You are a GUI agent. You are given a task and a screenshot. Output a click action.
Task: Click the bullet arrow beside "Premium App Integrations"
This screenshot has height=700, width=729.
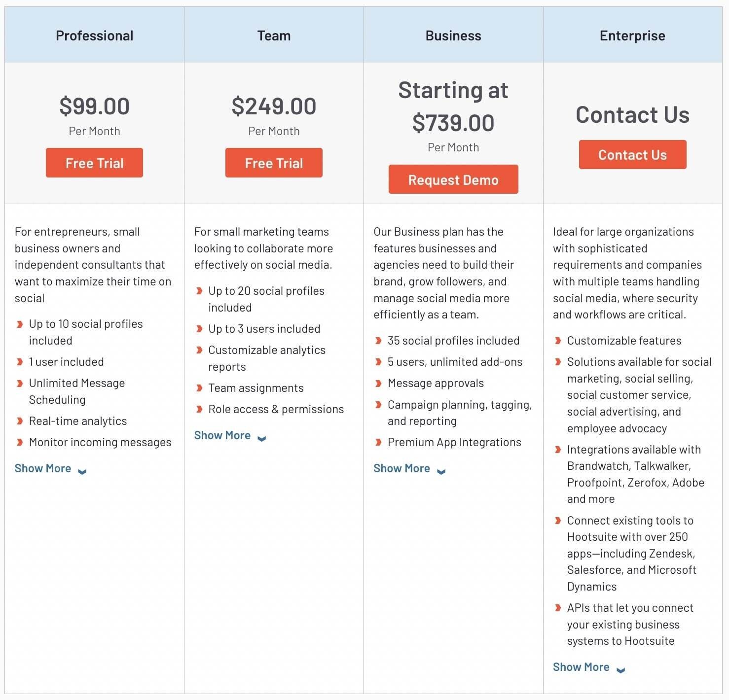pyautogui.click(x=378, y=442)
